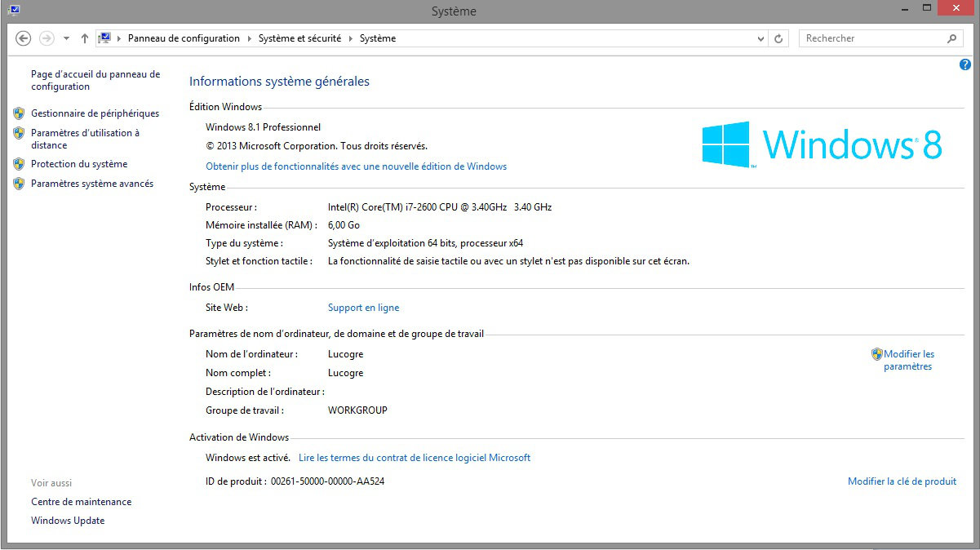
Task: Open Paramètres d'utilisation à distance
Action: pyautogui.click(x=85, y=139)
